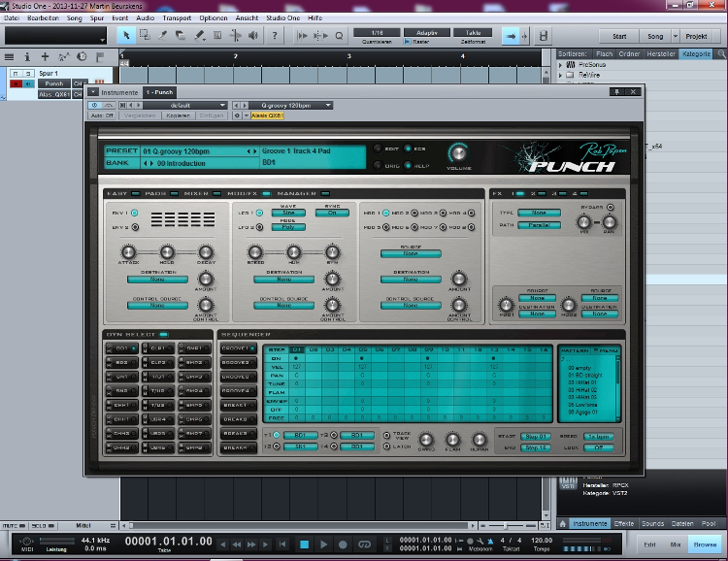Open the FX PATH Parallel dropdown
Image resolution: width=728 pixels, height=561 pixels.
tap(539, 225)
